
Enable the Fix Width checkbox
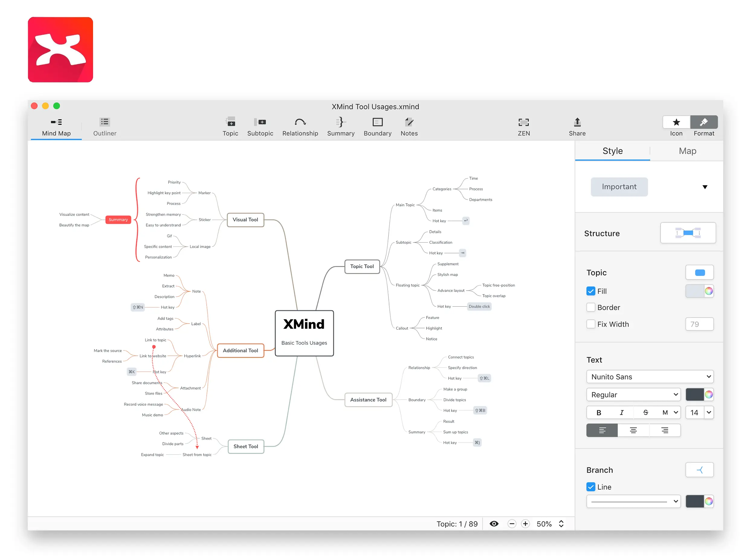590,324
